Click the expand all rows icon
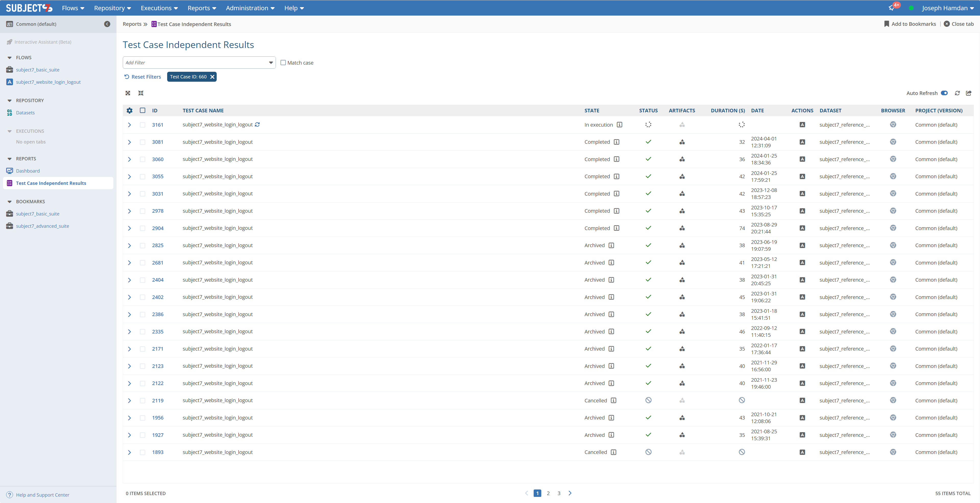 click(x=128, y=93)
